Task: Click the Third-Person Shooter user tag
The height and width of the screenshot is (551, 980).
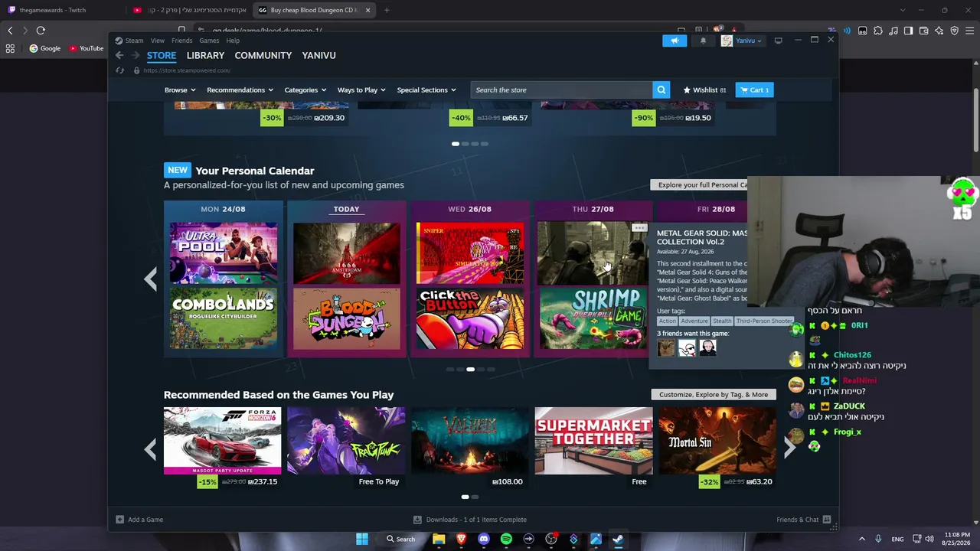Action: click(x=764, y=321)
